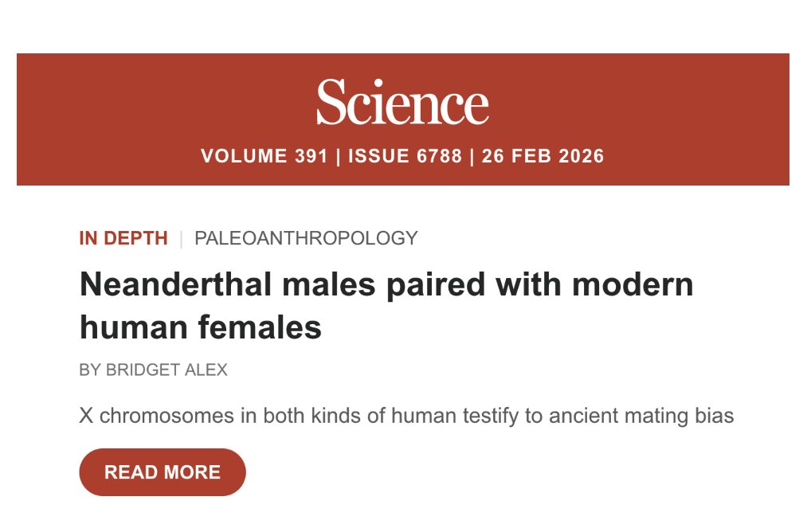Click the 'human females' headline line
The width and height of the screenshot is (811, 532).
click(x=201, y=328)
